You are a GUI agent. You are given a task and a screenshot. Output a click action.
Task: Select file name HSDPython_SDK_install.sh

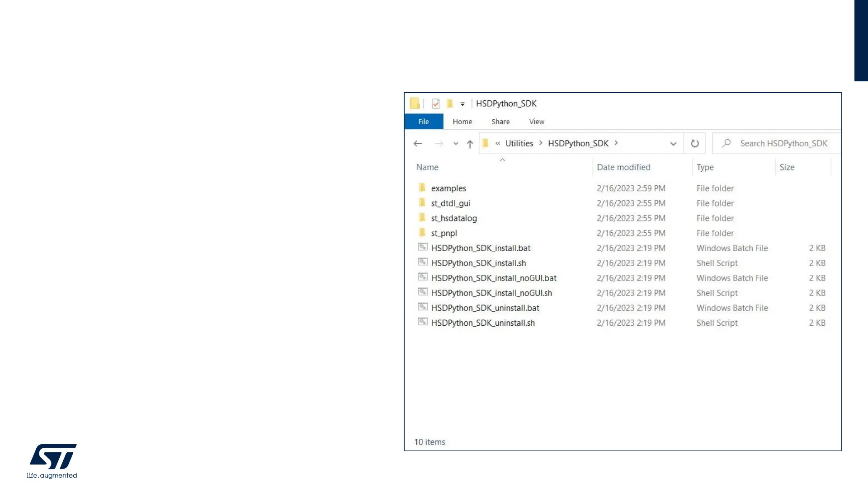(478, 263)
